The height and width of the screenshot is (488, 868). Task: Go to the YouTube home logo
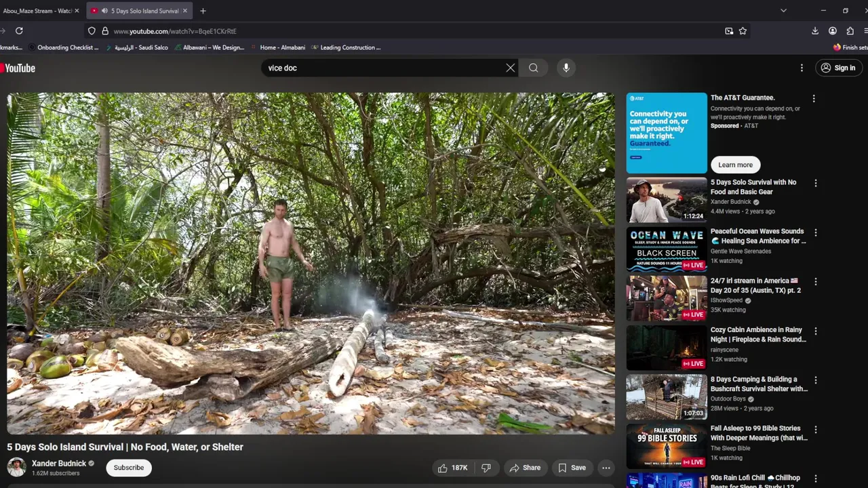click(19, 68)
